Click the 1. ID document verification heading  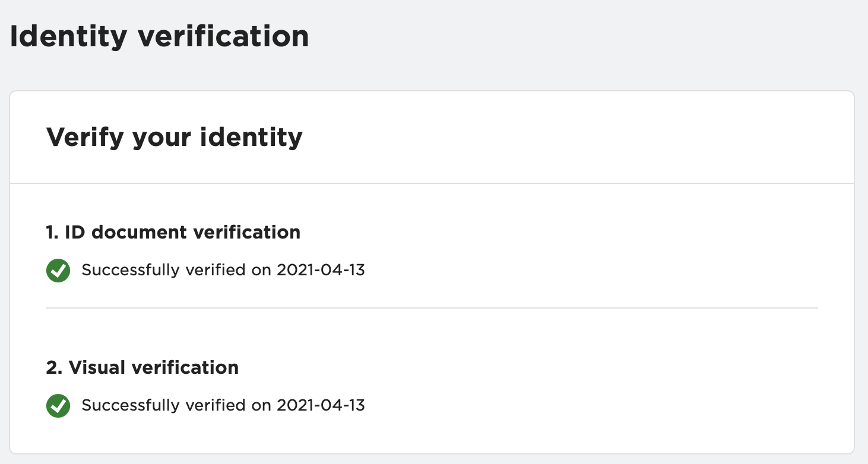(173, 232)
